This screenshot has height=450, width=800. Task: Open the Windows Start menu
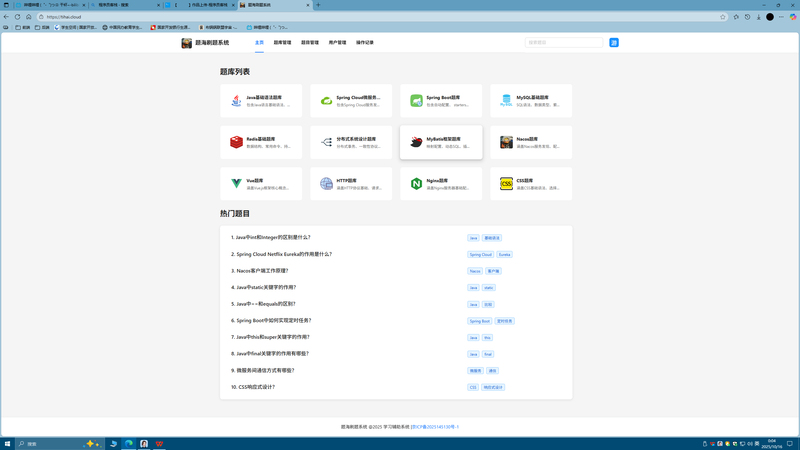[7, 443]
